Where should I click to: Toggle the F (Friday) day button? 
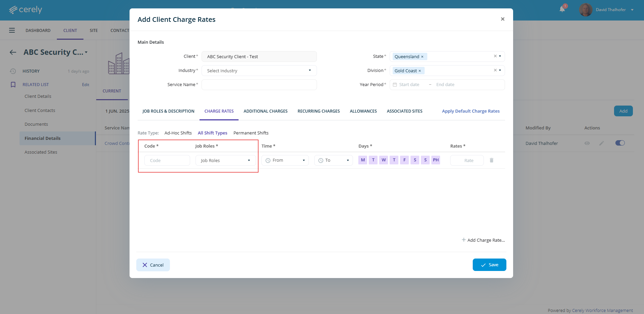coord(404,160)
